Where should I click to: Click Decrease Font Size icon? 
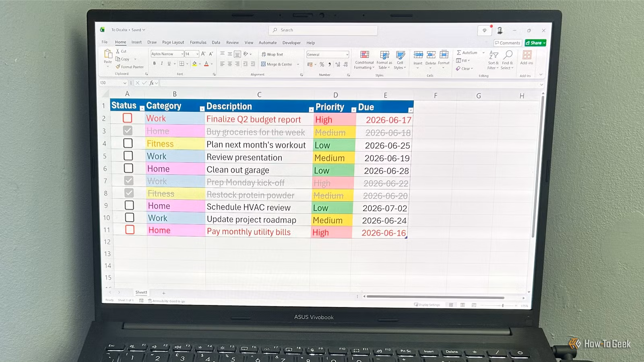[x=211, y=53]
